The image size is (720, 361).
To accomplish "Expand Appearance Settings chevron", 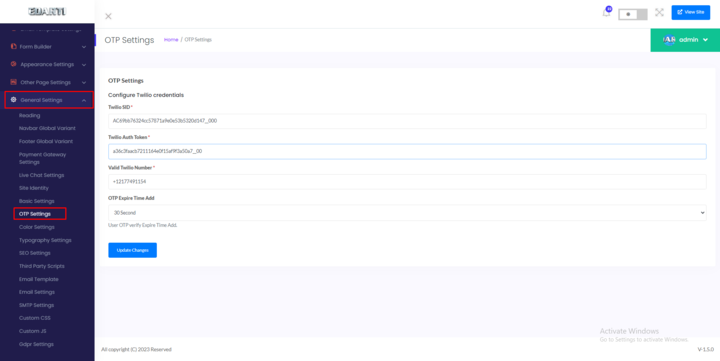I will [84, 65].
